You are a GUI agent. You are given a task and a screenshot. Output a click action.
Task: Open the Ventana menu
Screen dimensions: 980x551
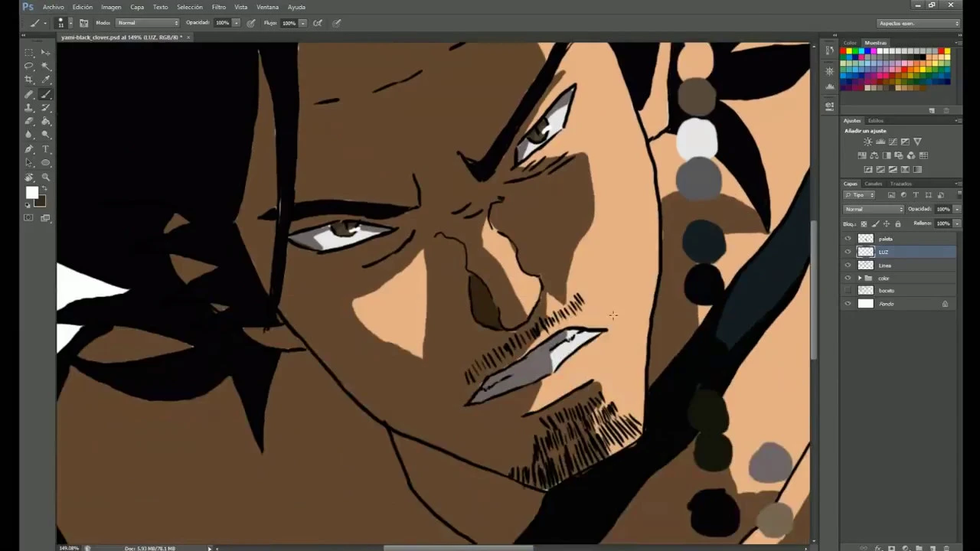tap(267, 7)
